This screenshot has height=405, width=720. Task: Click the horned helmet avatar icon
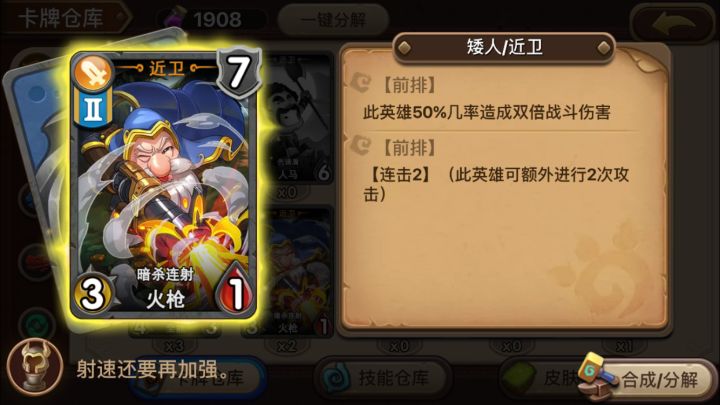(x=35, y=368)
